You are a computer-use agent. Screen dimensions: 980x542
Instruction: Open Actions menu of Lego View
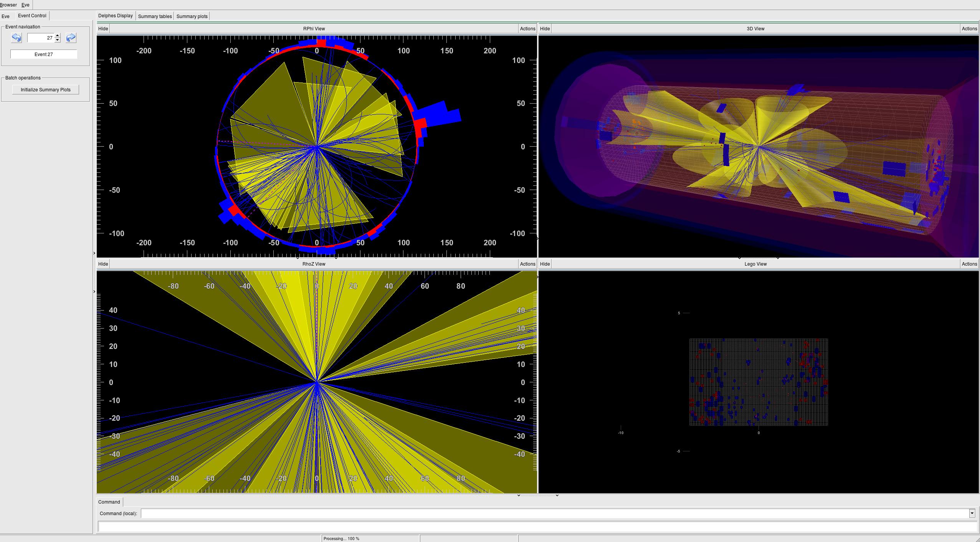969,264
